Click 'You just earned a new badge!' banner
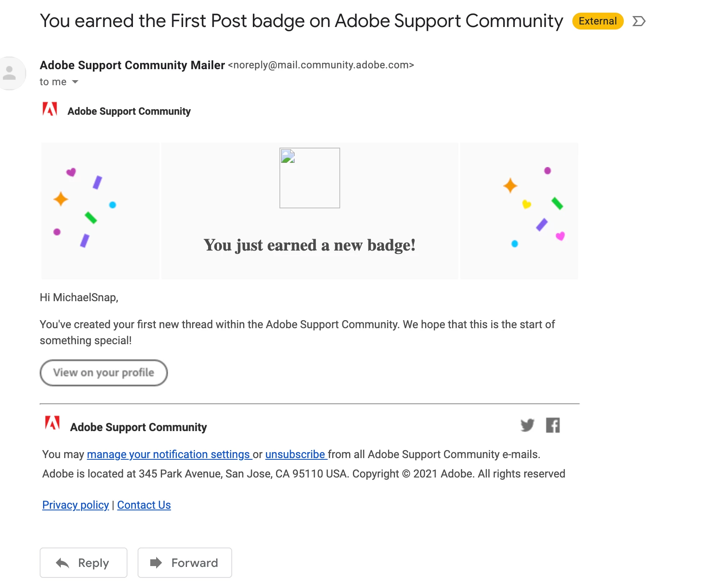 tap(309, 245)
